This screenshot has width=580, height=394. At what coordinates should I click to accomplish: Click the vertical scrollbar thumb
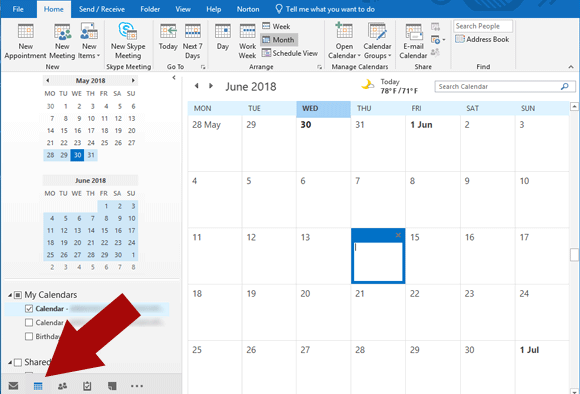(574, 255)
